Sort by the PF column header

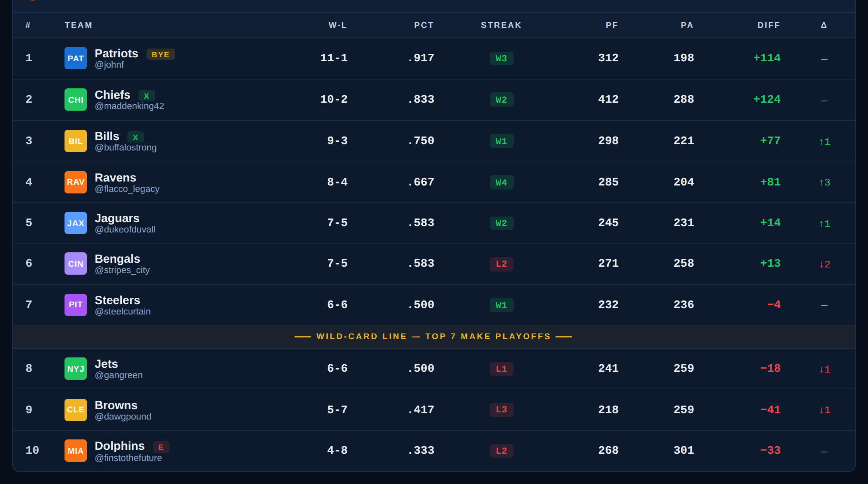click(612, 25)
